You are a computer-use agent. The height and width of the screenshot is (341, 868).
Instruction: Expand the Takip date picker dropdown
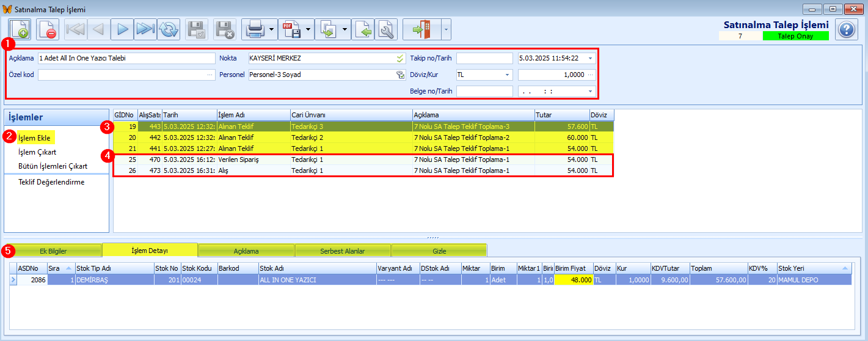point(591,59)
